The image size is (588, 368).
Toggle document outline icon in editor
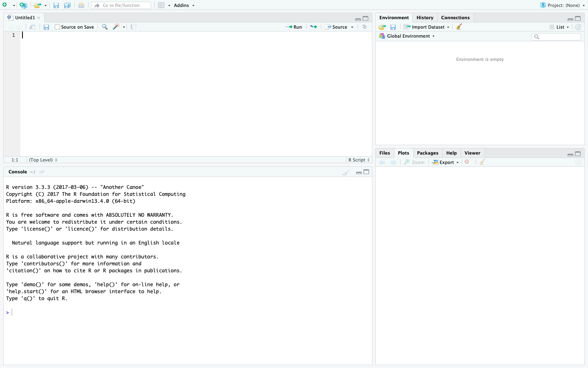pos(364,27)
